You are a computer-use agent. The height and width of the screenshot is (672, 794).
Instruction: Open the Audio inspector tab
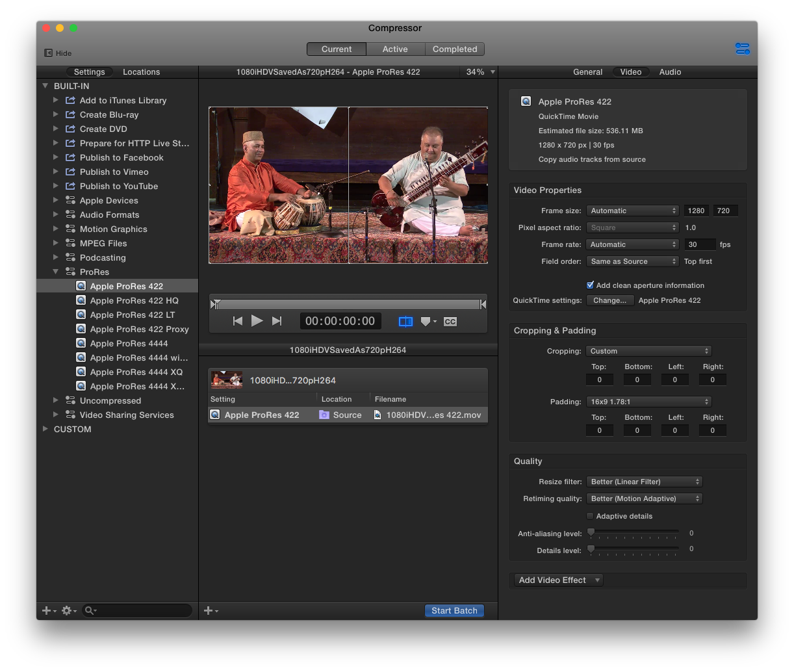coord(670,72)
